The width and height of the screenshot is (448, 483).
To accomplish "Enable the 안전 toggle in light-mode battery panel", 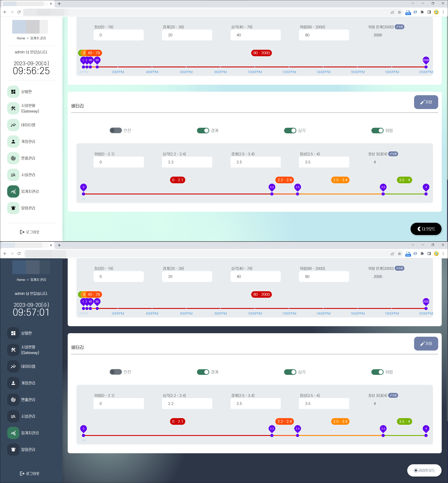I will click(116, 130).
